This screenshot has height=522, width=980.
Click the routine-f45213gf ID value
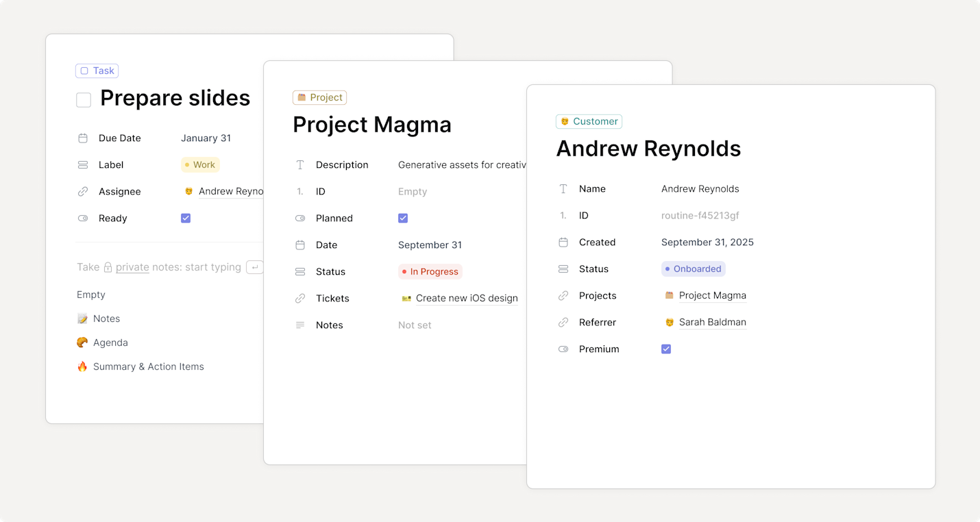pos(700,216)
